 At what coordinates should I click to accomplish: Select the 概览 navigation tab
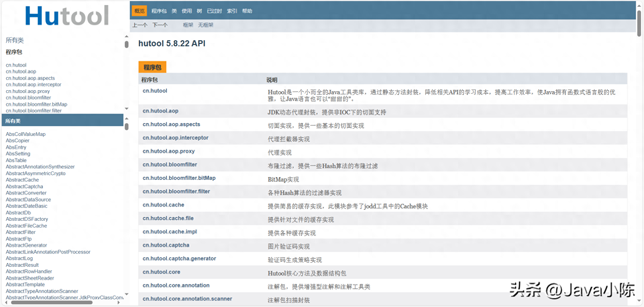coord(139,11)
